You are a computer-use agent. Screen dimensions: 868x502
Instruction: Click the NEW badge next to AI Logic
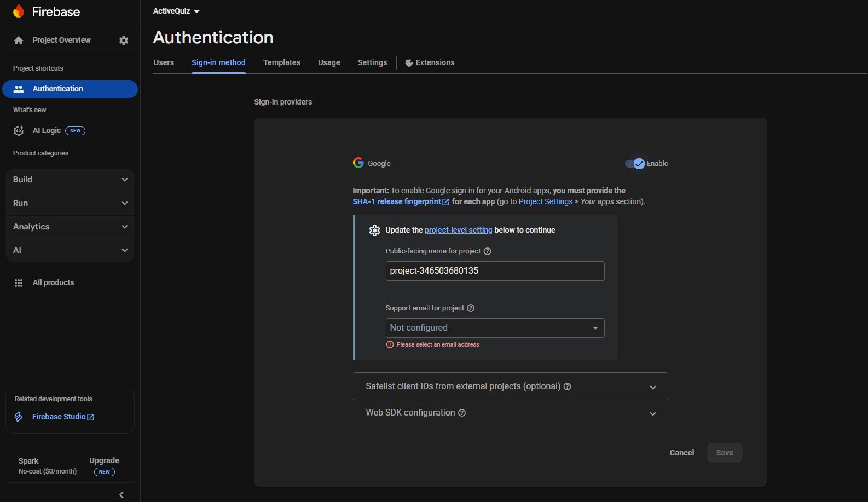76,131
